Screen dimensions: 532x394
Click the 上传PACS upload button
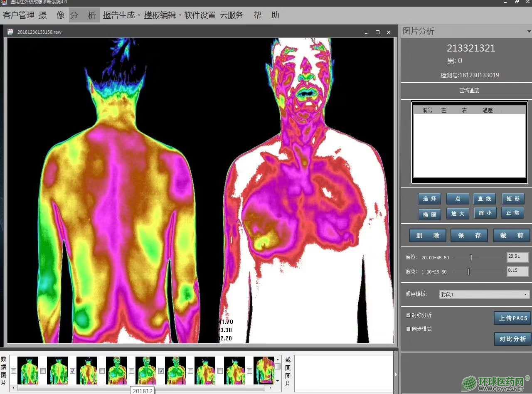pyautogui.click(x=512, y=318)
